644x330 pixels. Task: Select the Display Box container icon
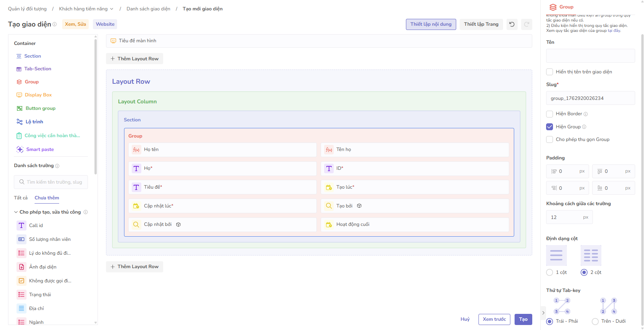click(x=19, y=95)
